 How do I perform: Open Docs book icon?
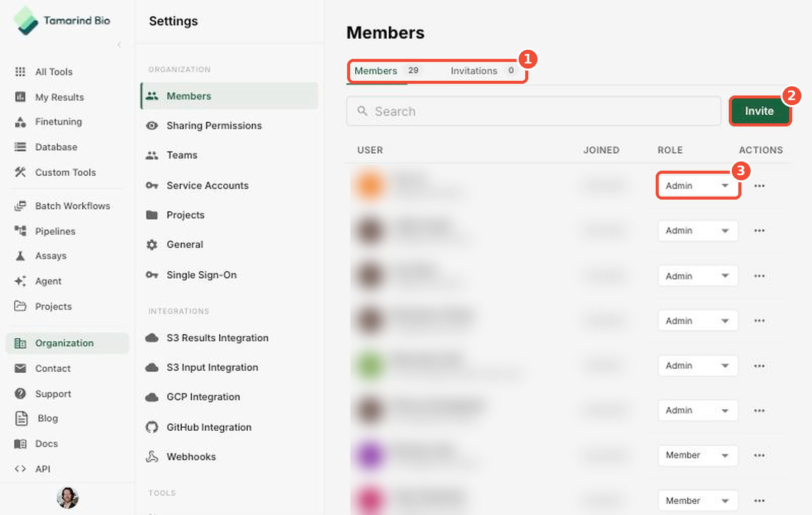(20, 443)
